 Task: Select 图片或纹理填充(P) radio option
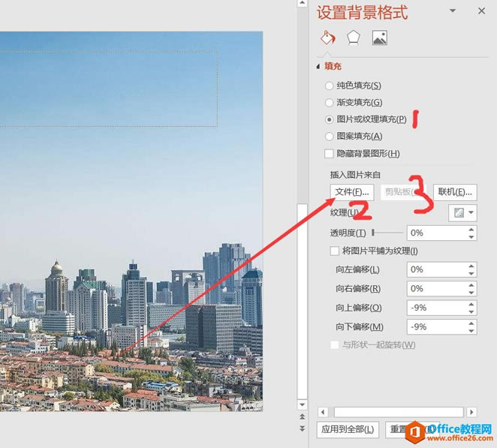coord(330,119)
